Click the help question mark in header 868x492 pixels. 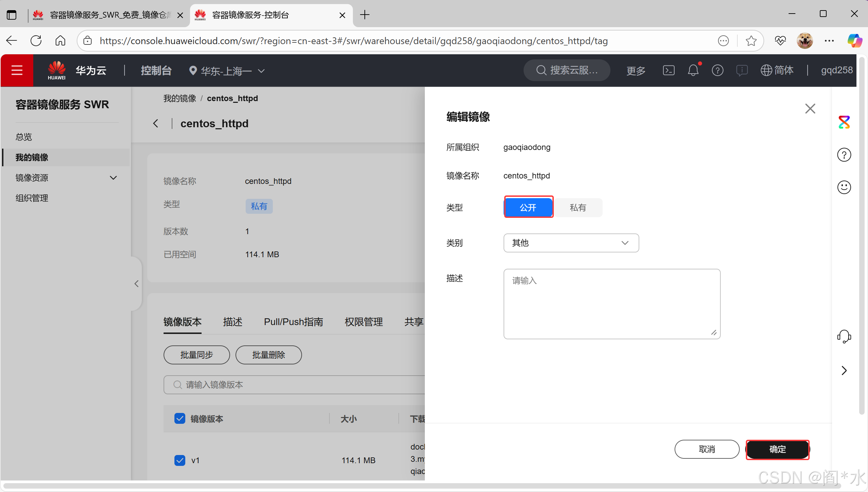tap(717, 71)
